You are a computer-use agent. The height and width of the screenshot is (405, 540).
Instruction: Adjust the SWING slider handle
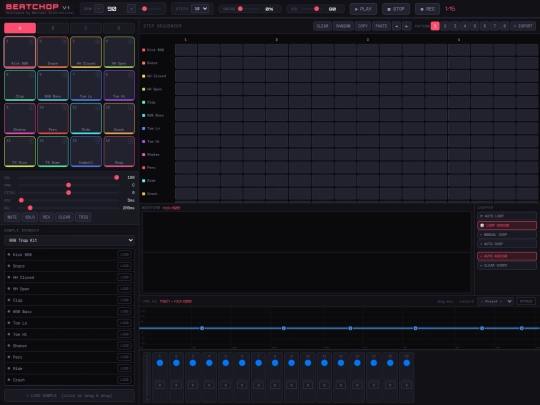coord(240,9)
